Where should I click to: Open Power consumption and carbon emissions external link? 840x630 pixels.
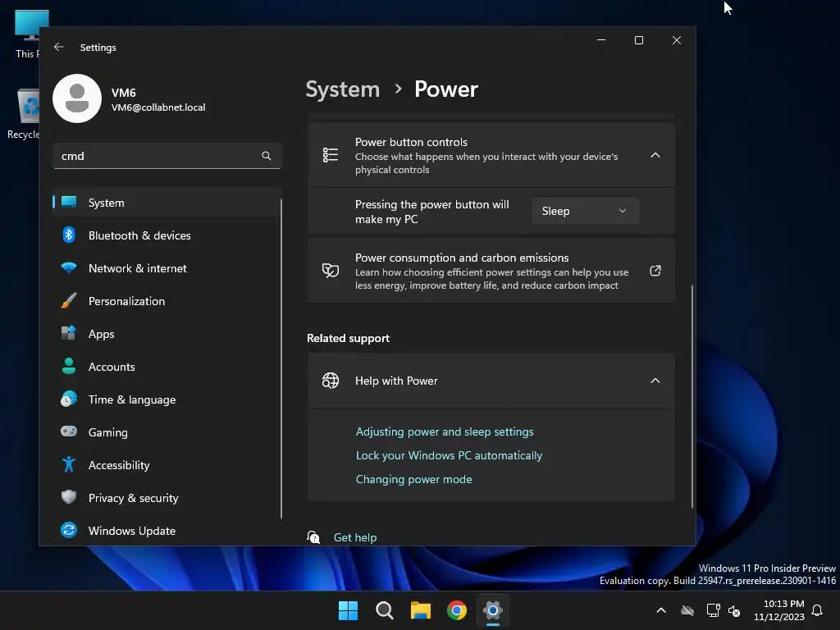[655, 271]
